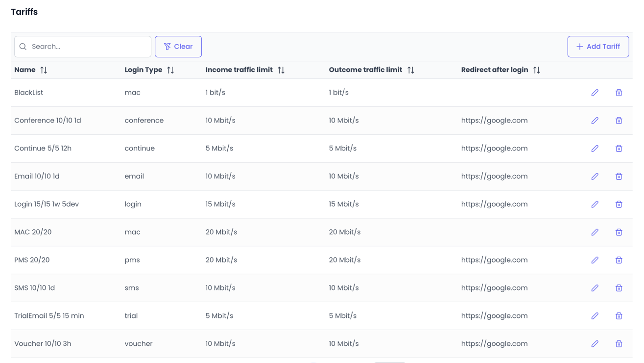Sort by Redirect after login
The height and width of the screenshot is (363, 644).
536,70
